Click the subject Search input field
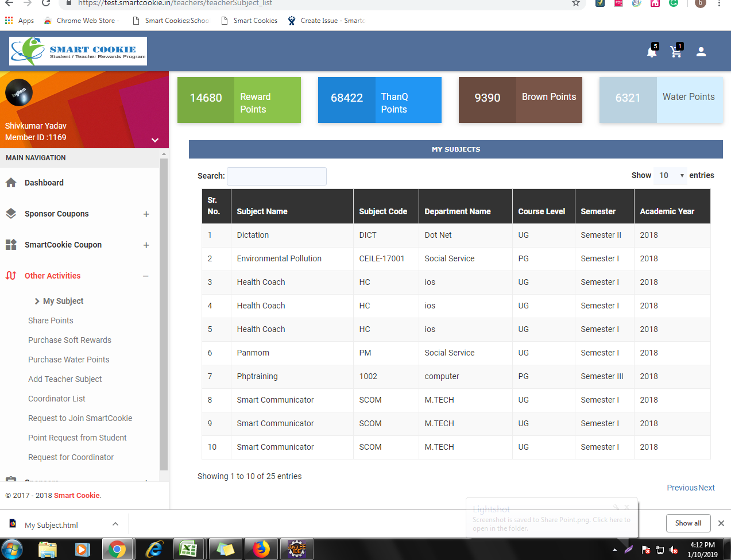The image size is (731, 560). 277,176
